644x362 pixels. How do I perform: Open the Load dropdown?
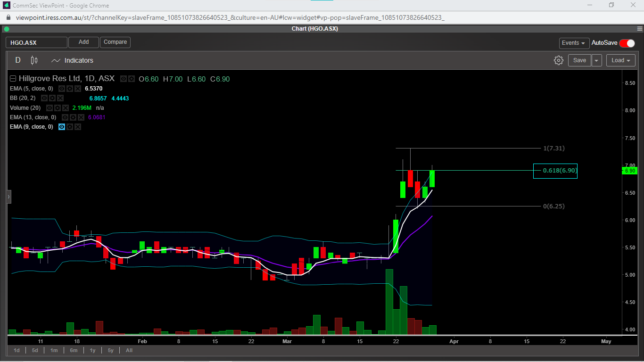(621, 60)
